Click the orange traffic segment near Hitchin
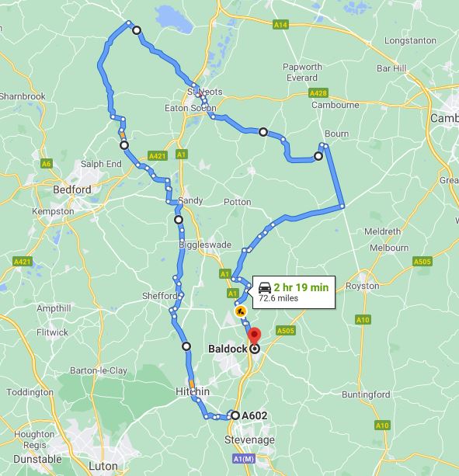This screenshot has width=459, height=476. click(x=192, y=384)
